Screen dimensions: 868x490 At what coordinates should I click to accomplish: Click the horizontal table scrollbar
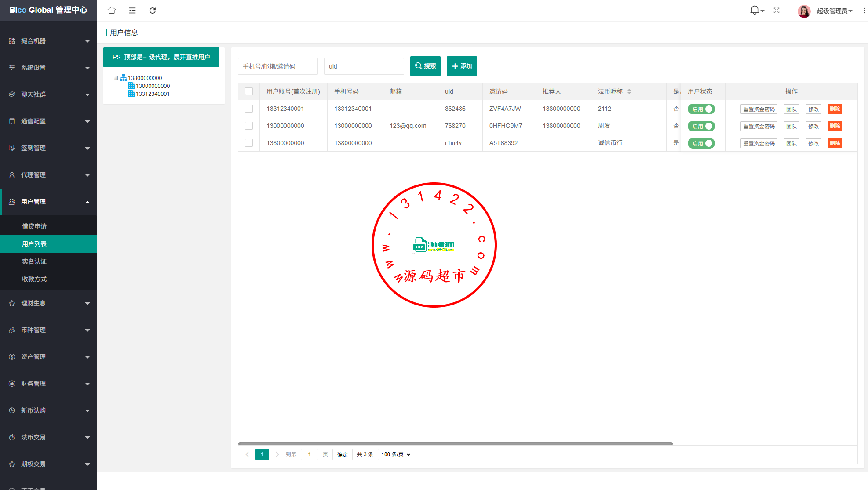coord(455,443)
